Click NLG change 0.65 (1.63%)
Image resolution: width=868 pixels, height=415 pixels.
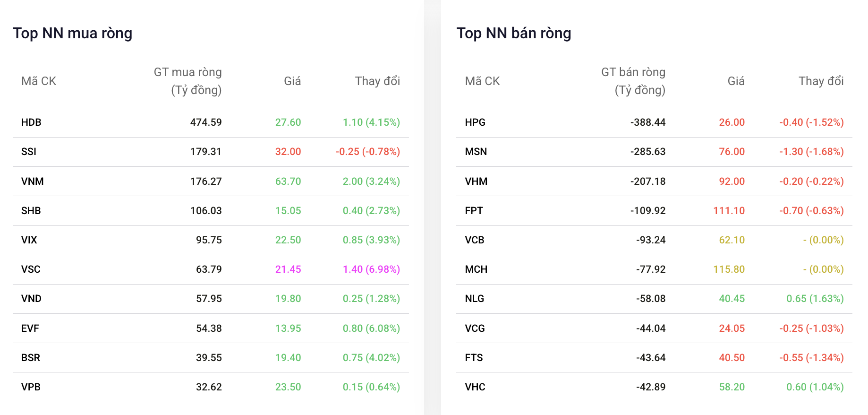(815, 299)
